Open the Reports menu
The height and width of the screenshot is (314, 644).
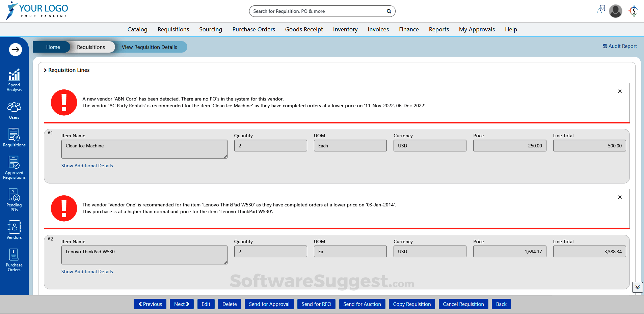pyautogui.click(x=438, y=29)
